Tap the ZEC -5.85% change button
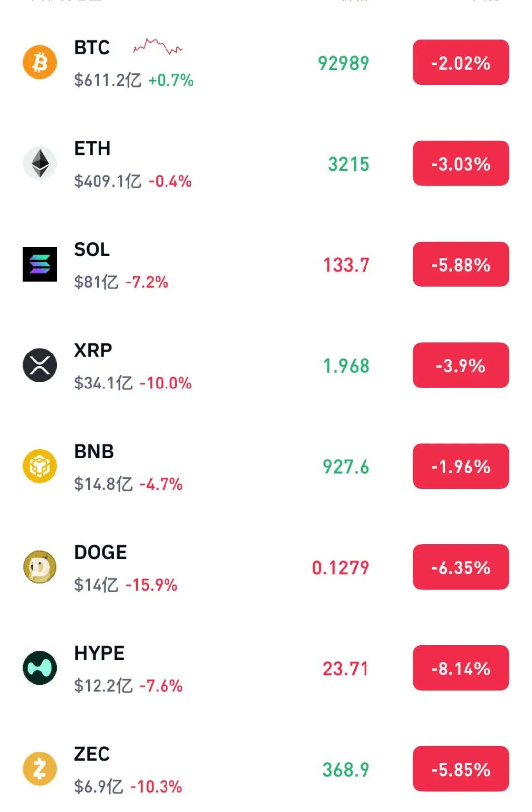This screenshot has height=812, width=532. (461, 769)
